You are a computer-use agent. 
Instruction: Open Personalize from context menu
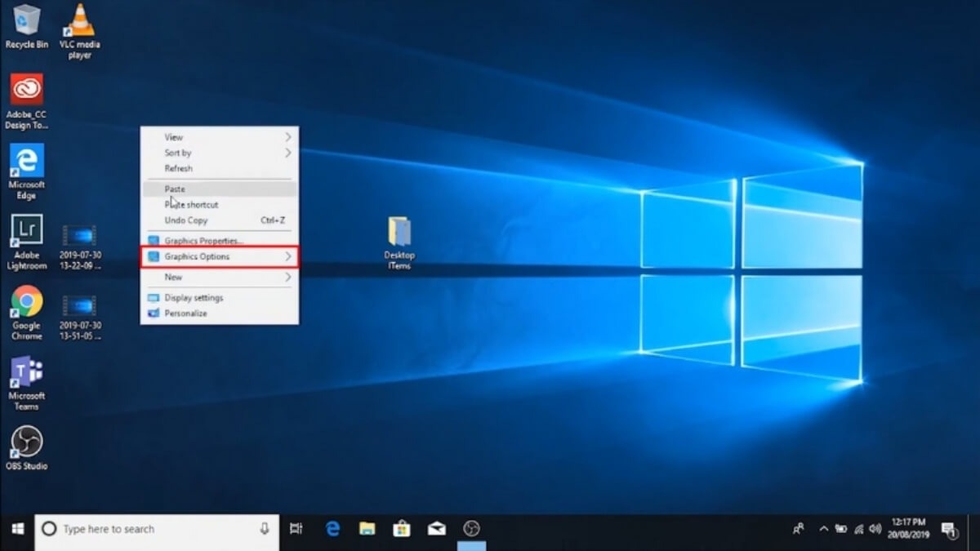[220, 313]
